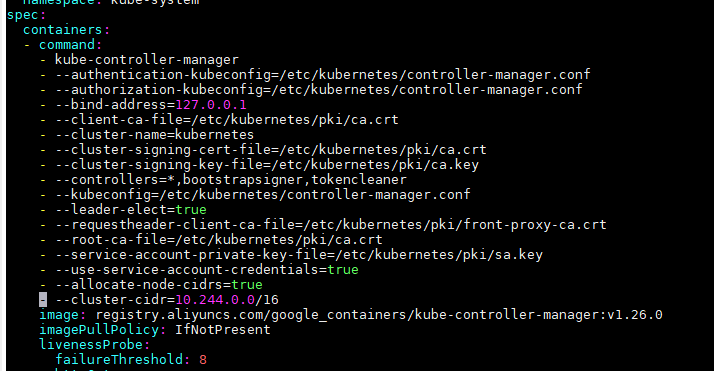The height and width of the screenshot is (371, 714).
Task: Select the kube-controller-manager command line
Action: (147, 60)
